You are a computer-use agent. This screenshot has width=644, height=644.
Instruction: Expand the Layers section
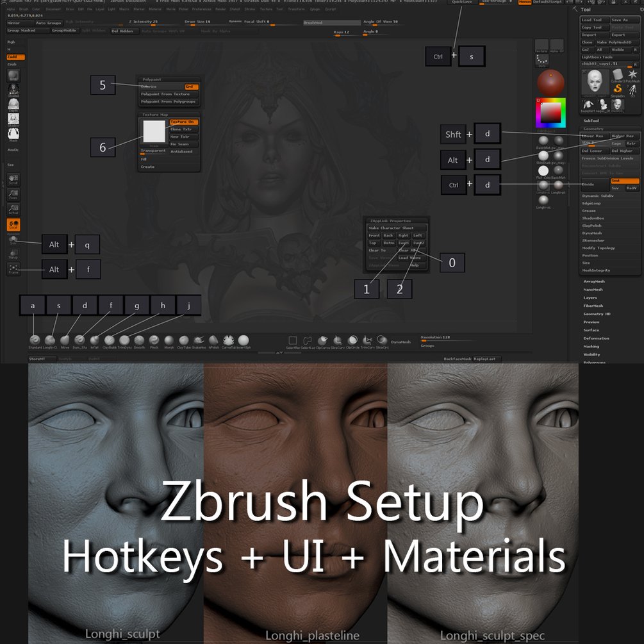590,298
